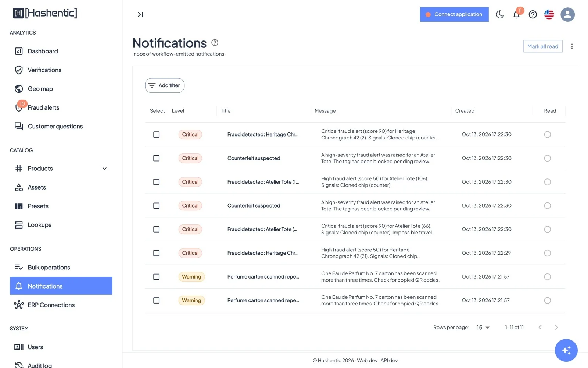
Task: Open the AI assistant sparkle button
Action: tap(566, 350)
